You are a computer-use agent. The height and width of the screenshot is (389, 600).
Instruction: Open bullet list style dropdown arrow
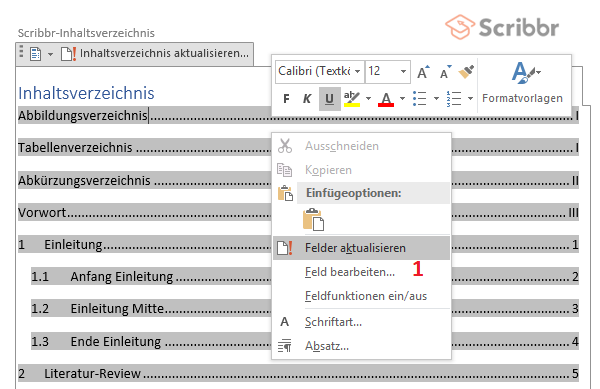coord(436,99)
